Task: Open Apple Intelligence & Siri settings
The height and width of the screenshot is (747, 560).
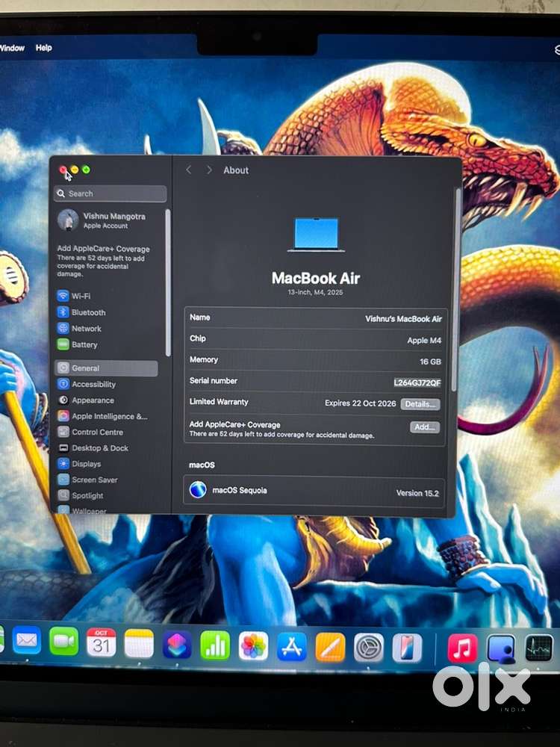Action: (102, 416)
